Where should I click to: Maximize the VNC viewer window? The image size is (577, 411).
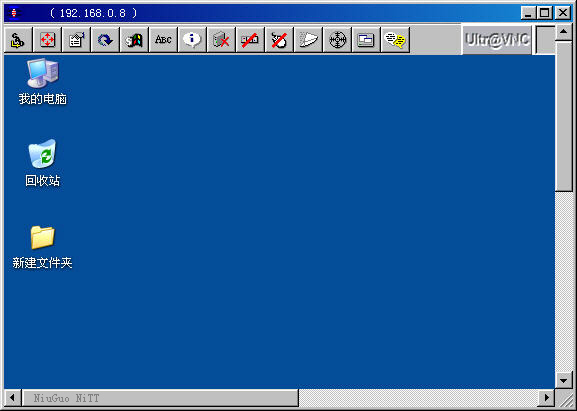point(545,14)
